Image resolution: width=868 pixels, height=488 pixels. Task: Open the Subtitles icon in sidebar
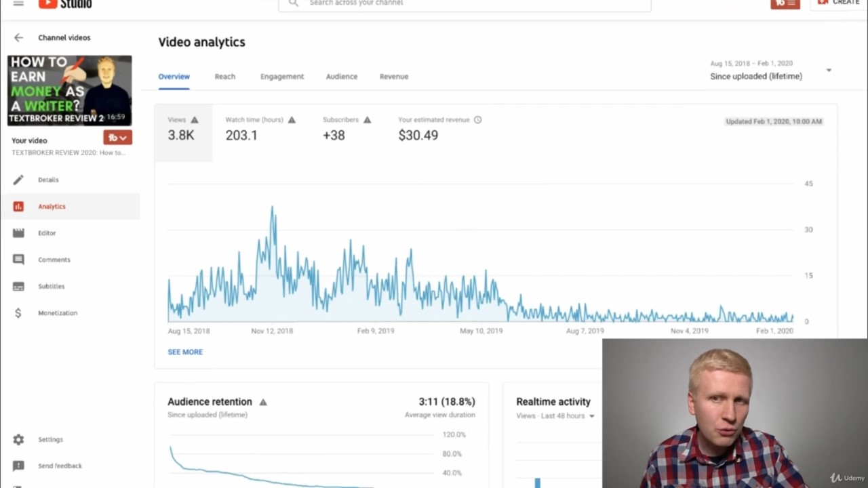click(x=18, y=286)
